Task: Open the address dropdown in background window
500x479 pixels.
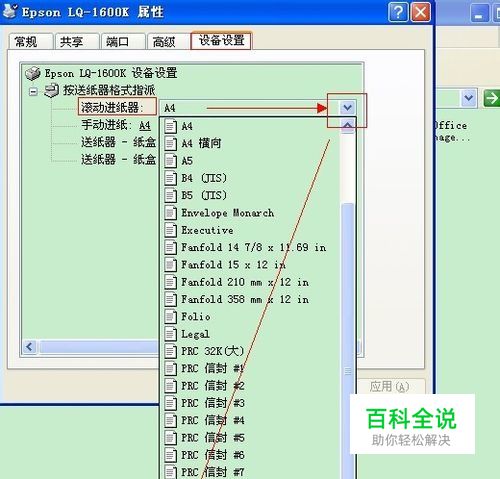Action: [469, 98]
